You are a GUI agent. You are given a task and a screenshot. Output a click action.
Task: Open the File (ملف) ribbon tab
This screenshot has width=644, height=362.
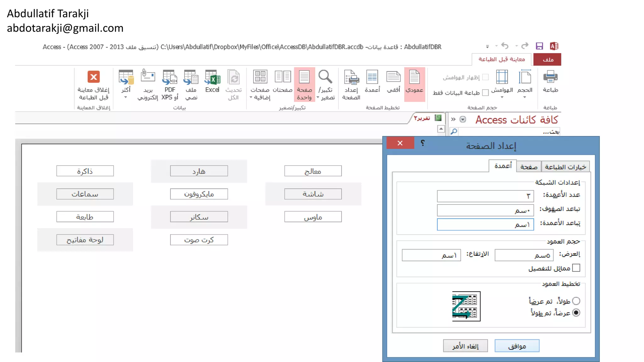[x=548, y=60]
